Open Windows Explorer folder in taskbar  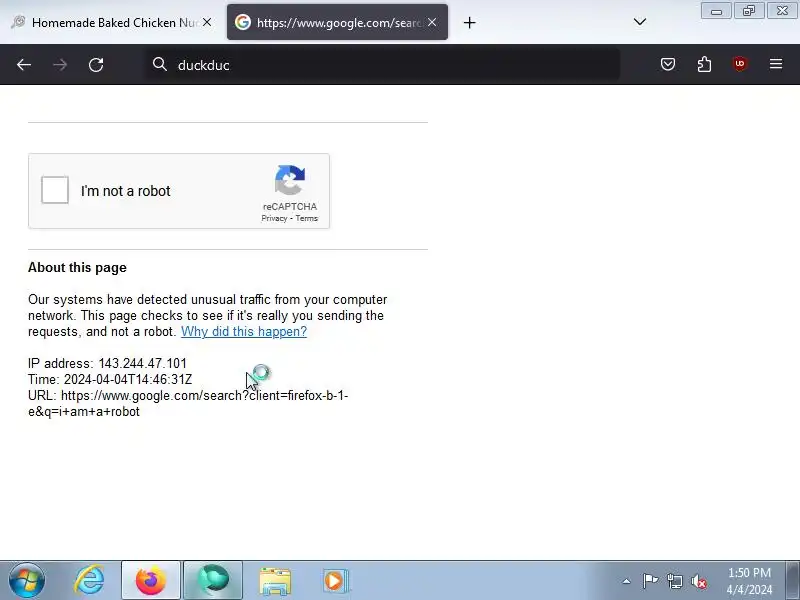click(x=275, y=581)
